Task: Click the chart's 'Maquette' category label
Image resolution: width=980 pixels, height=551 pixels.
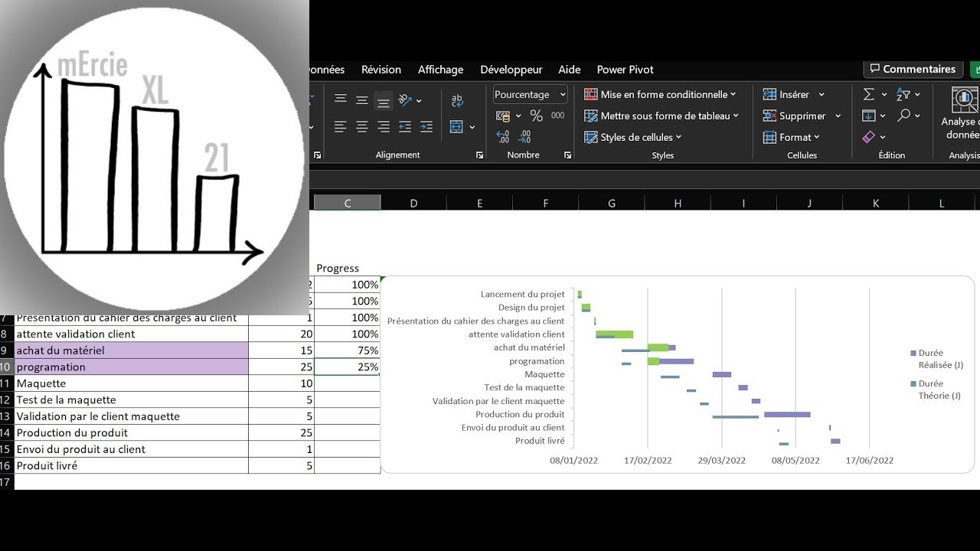Action: tap(544, 374)
